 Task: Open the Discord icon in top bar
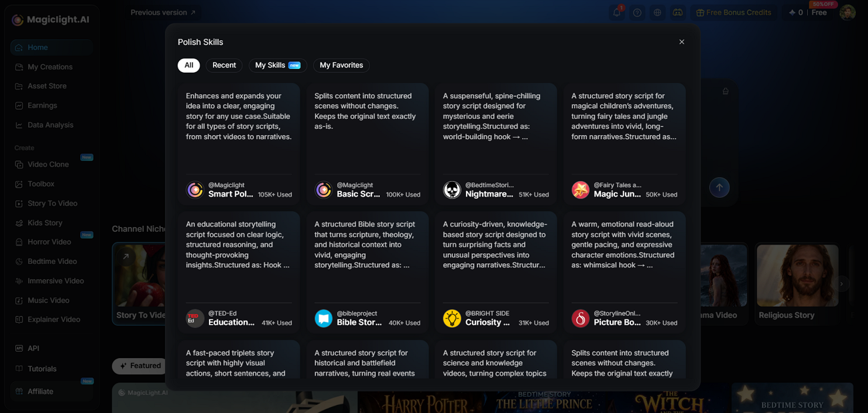point(678,13)
